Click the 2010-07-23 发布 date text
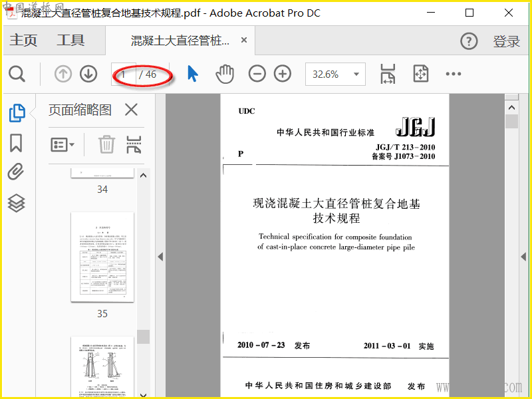Viewport: 532px width, 399px height. pos(273,345)
